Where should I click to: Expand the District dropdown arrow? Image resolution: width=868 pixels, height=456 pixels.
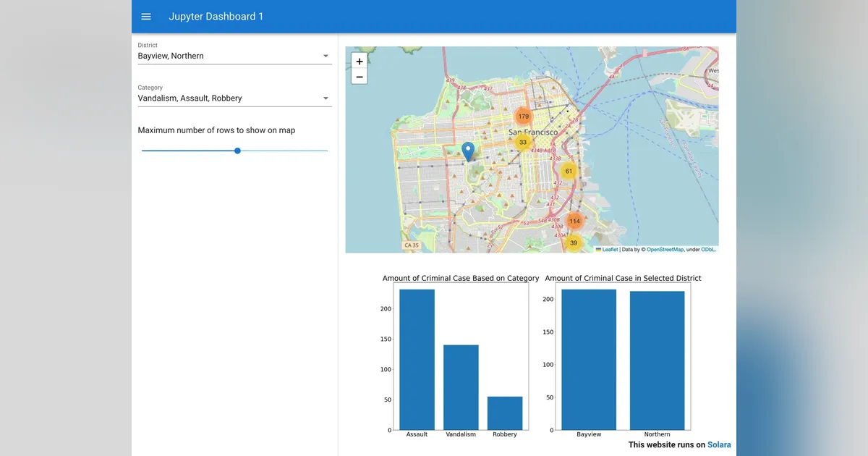point(325,56)
